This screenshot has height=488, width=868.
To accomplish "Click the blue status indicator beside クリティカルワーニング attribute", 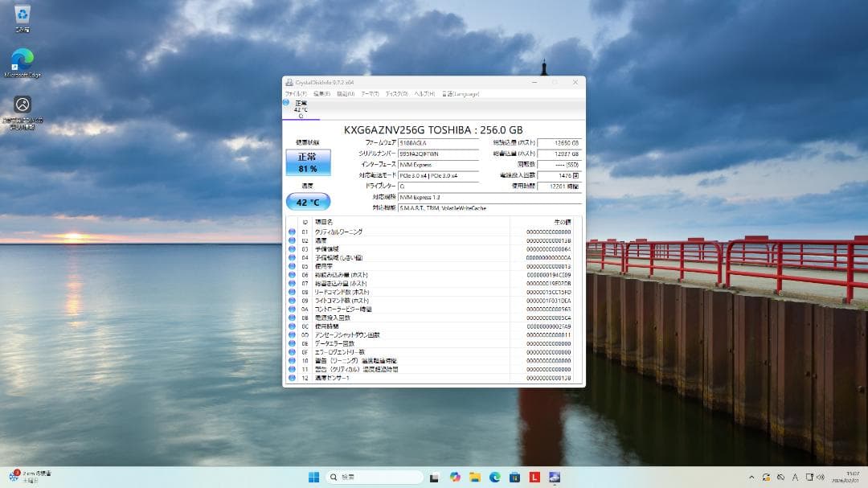I will (291, 232).
